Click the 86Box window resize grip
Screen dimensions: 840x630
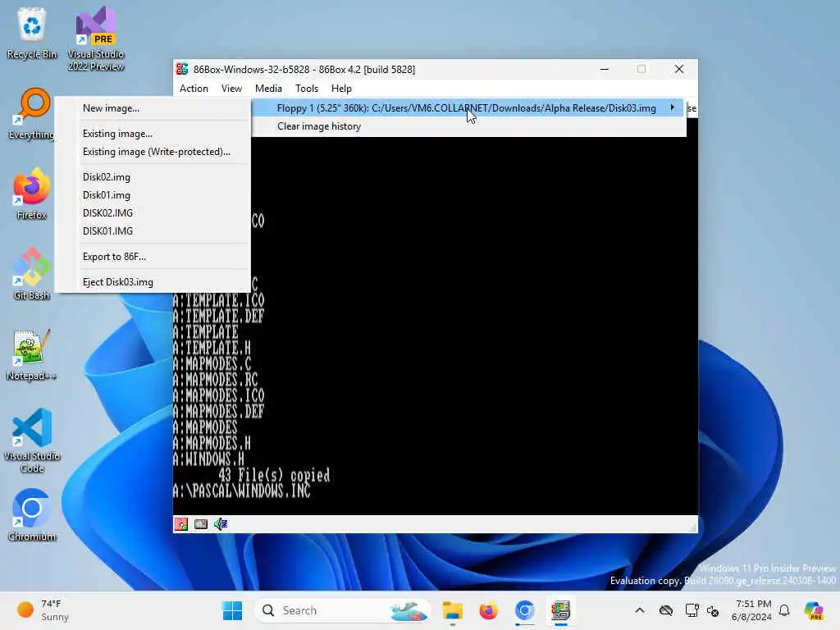pyautogui.click(x=692, y=528)
